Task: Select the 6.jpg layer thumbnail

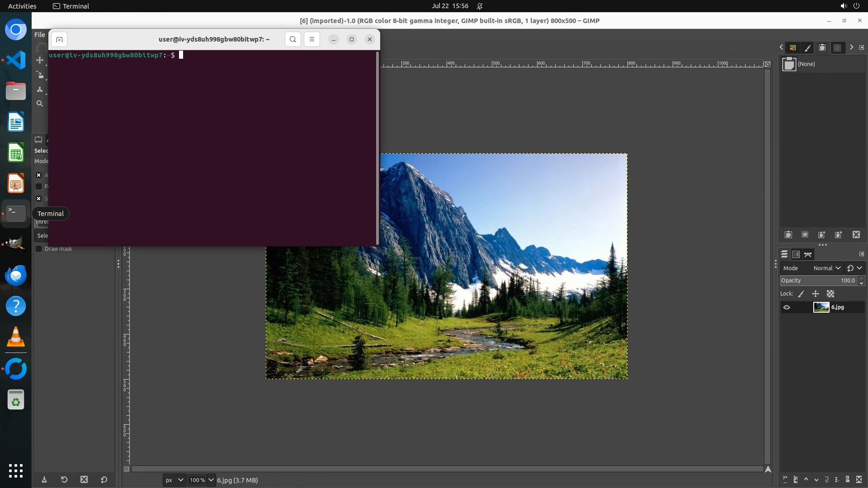Action: pyautogui.click(x=821, y=307)
